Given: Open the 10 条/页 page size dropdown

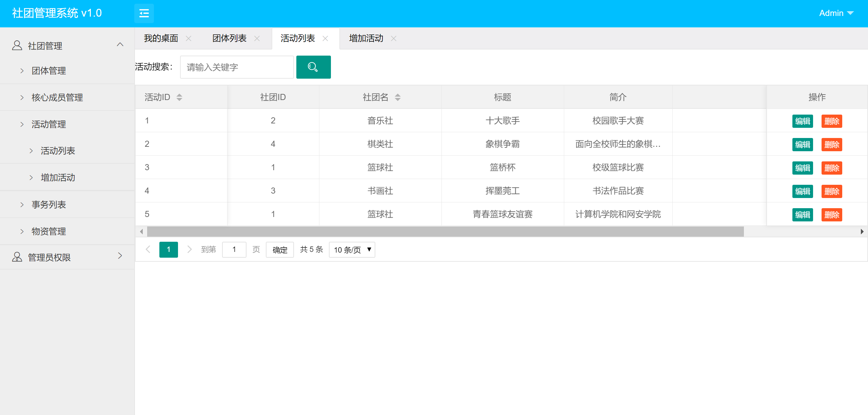Looking at the screenshot, I should (x=352, y=250).
